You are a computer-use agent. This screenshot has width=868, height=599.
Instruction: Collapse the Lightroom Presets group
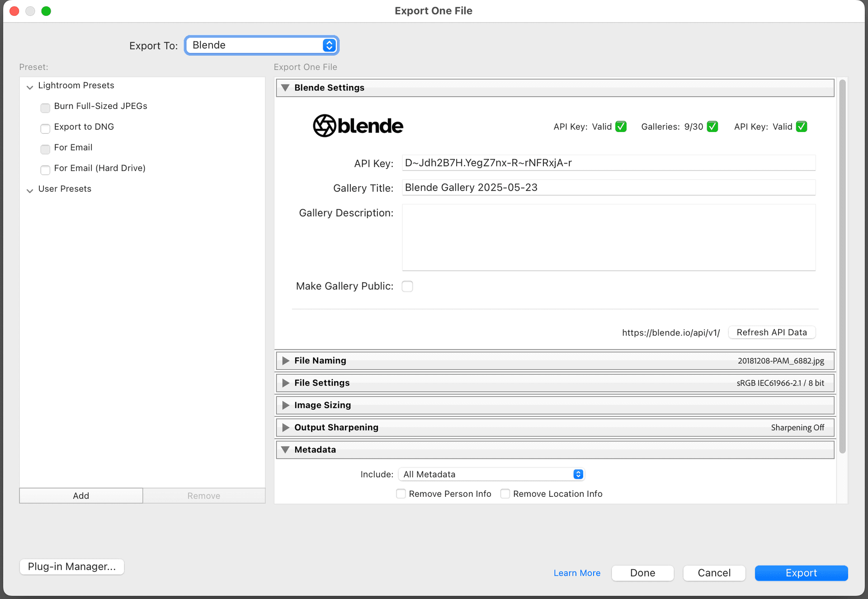click(29, 87)
